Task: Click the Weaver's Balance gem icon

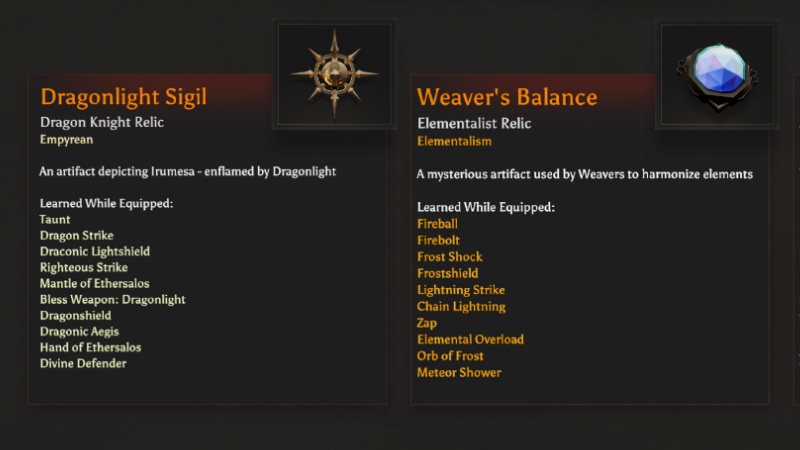Action: click(712, 74)
